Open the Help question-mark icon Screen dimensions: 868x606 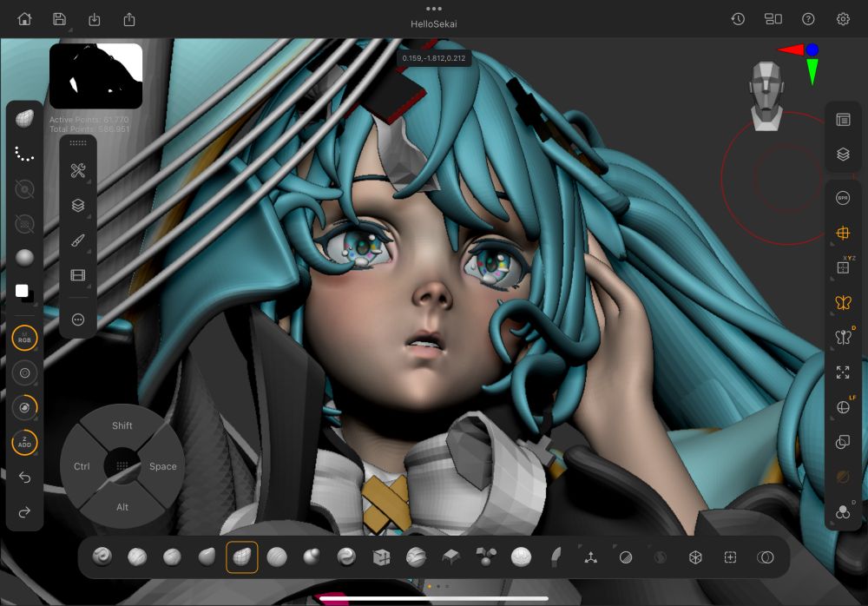(808, 19)
